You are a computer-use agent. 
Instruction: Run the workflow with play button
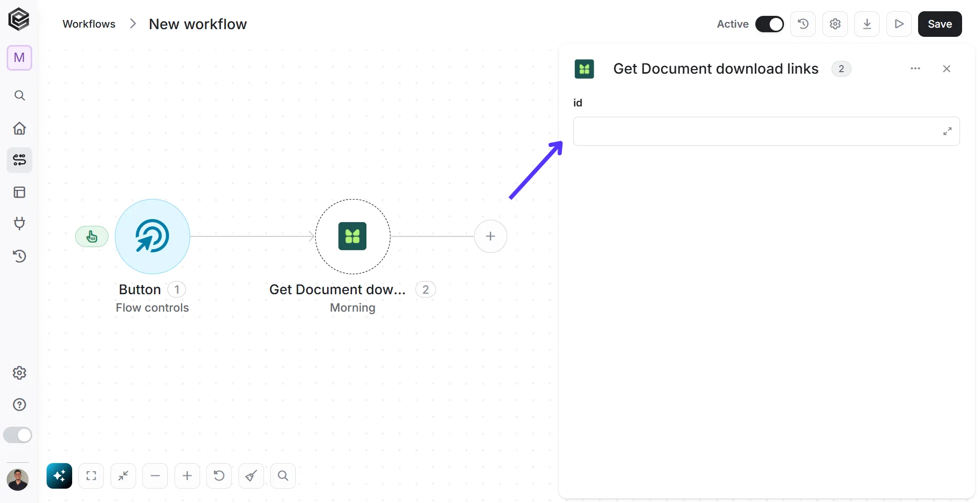coord(899,24)
